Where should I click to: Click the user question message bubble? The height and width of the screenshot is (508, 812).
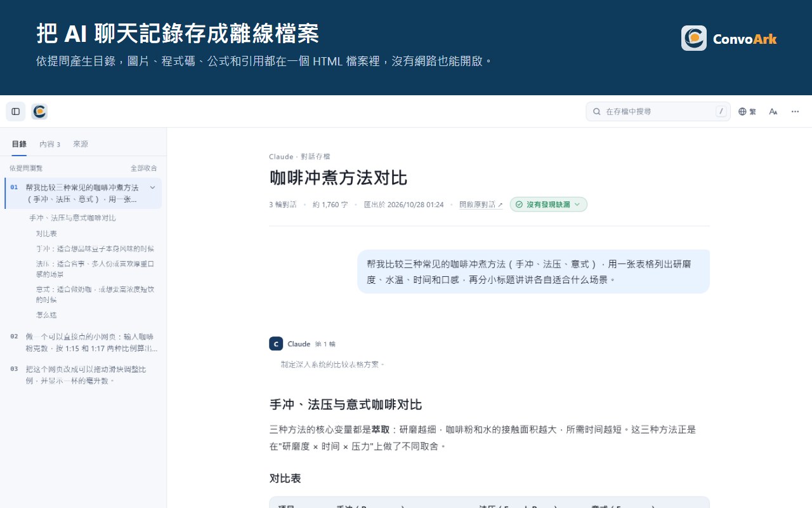[x=534, y=271]
